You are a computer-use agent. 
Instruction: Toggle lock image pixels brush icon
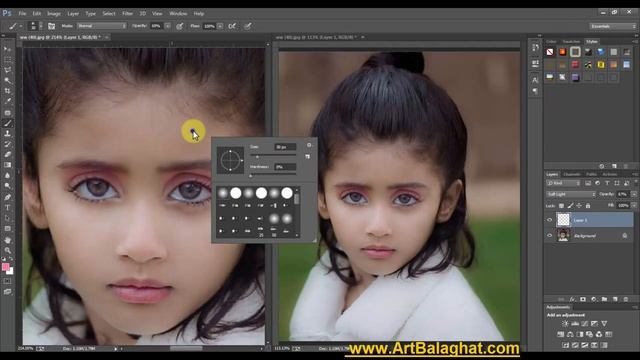(570, 206)
